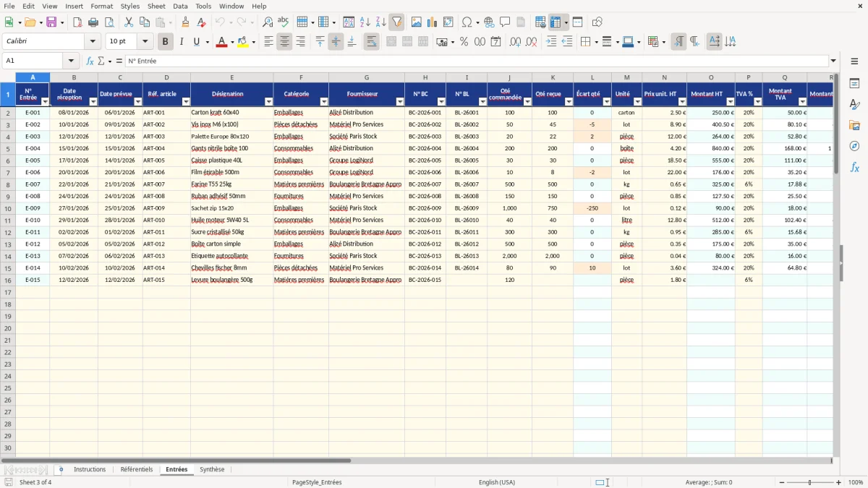Open the Name Box dropdown
868x488 pixels.
coord(71,61)
